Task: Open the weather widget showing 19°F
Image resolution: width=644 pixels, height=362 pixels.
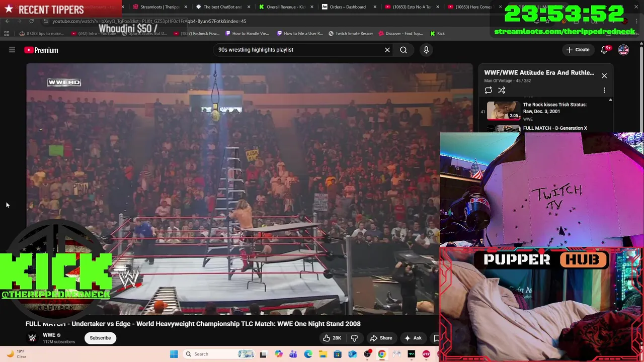Action: click(x=15, y=354)
